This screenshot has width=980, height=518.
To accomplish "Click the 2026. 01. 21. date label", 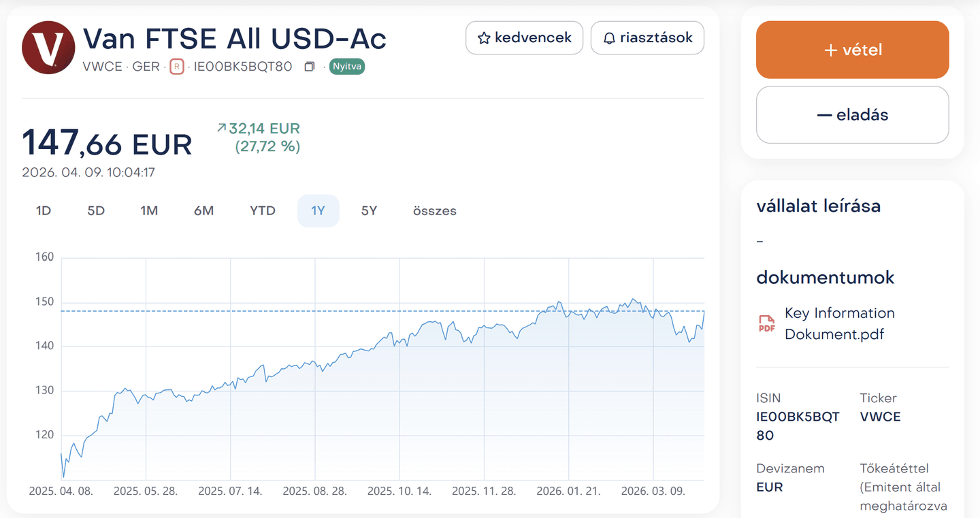I will pyautogui.click(x=568, y=490).
